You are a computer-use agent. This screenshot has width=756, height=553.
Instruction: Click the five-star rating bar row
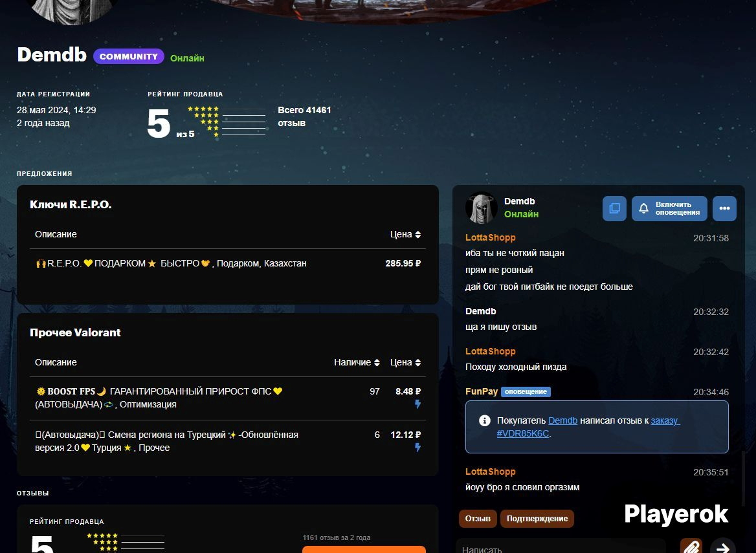point(227,109)
